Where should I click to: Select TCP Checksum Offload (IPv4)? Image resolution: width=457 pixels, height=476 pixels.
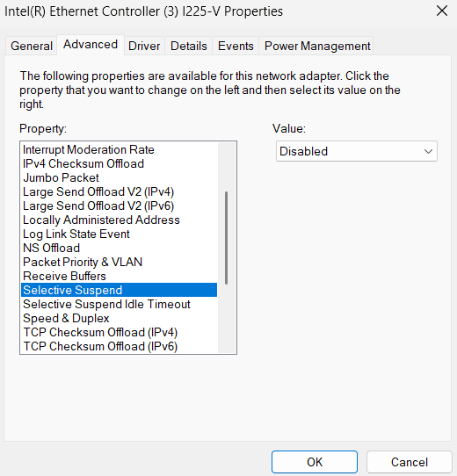pyautogui.click(x=120, y=332)
